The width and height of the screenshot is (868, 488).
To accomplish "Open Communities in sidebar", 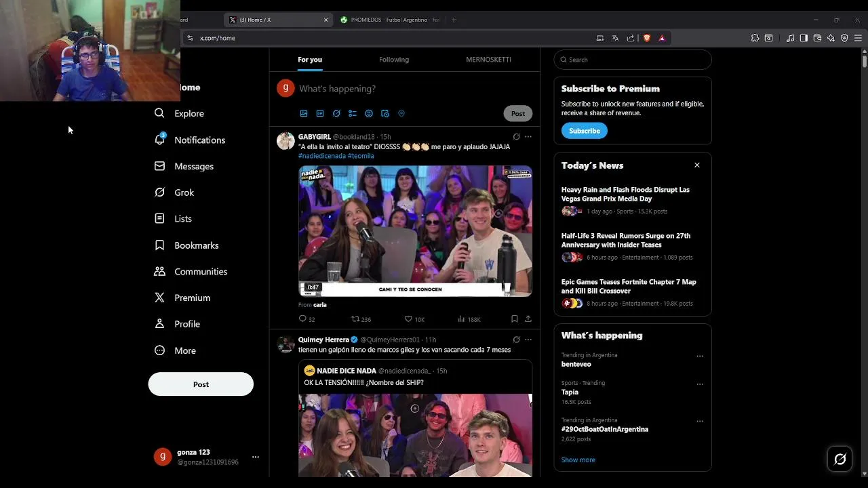I will click(x=191, y=271).
